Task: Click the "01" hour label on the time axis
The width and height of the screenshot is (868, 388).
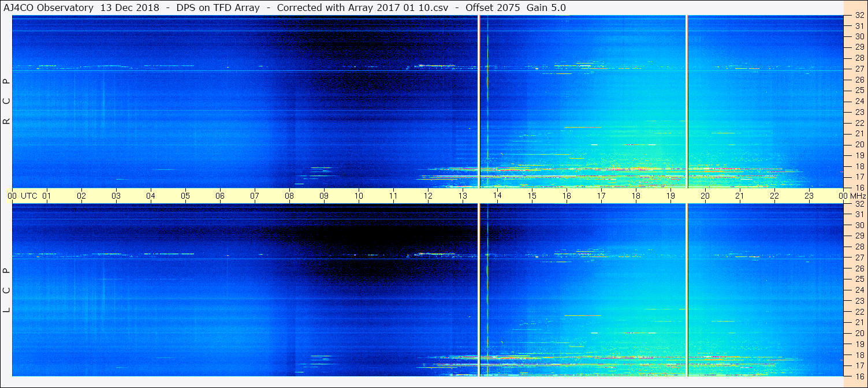Action: coord(47,196)
